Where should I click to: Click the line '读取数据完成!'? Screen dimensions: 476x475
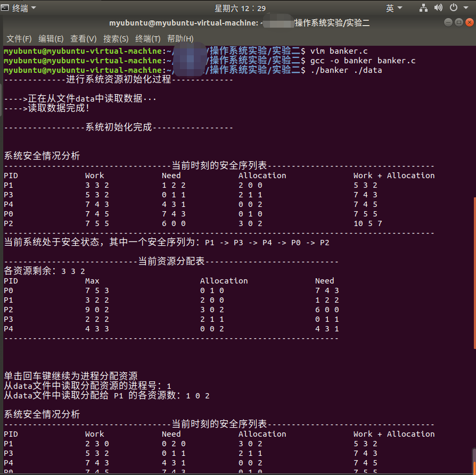59,108
